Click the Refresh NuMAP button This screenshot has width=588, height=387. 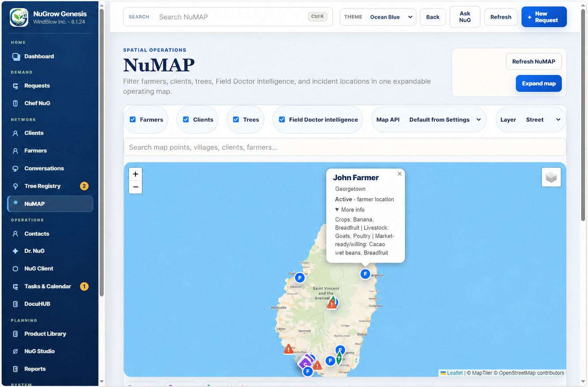coord(534,62)
